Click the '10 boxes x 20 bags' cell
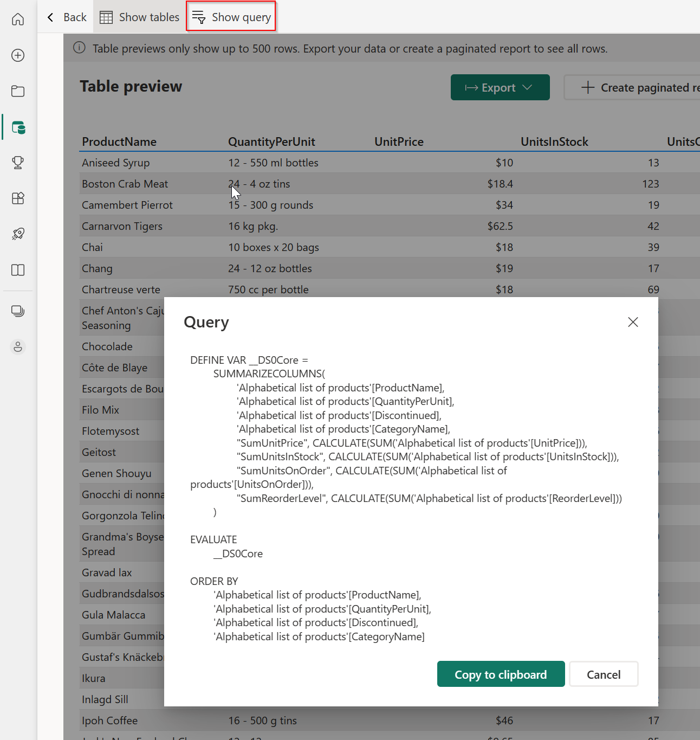The width and height of the screenshot is (700, 740). [274, 247]
